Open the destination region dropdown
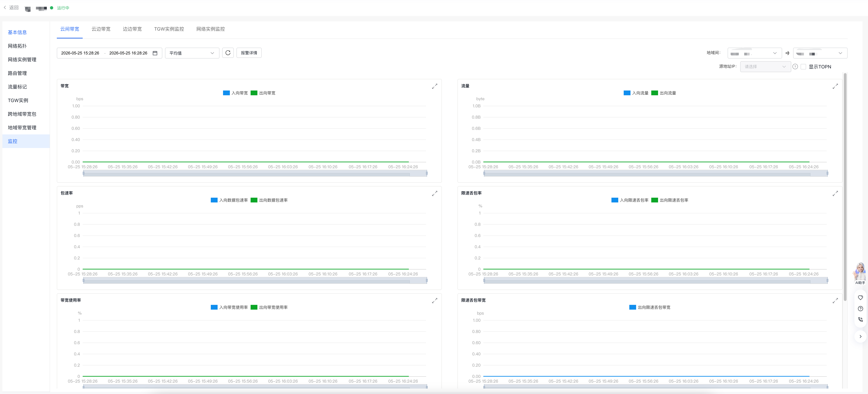 click(x=820, y=53)
